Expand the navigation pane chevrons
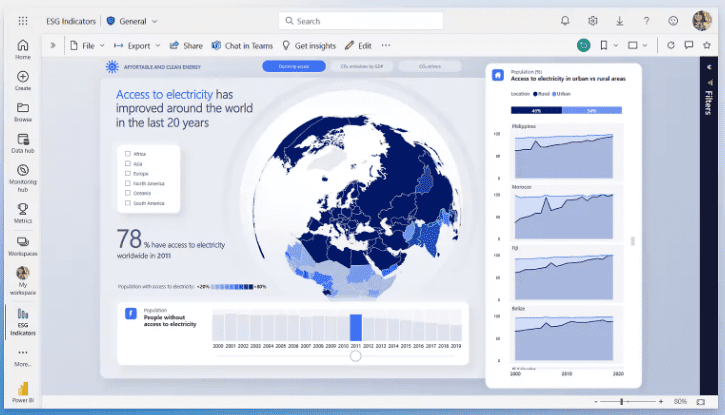Viewport: 725px width, 415px height. (x=53, y=45)
